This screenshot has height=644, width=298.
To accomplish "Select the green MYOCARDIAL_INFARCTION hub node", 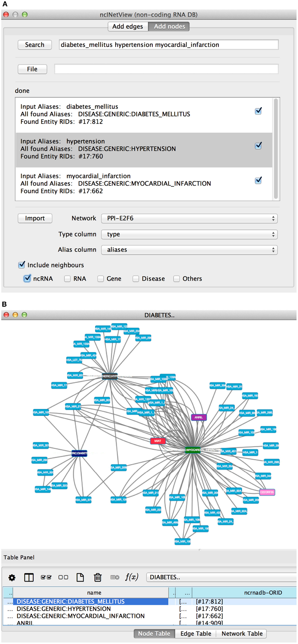I will (x=193, y=450).
